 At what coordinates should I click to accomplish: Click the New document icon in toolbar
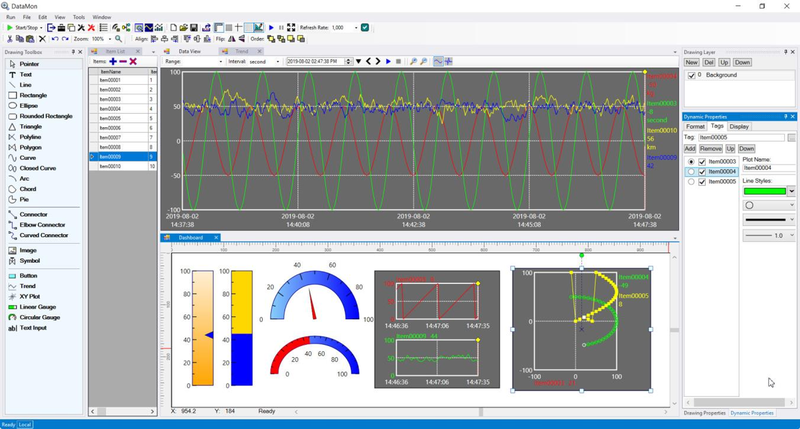tap(173, 28)
